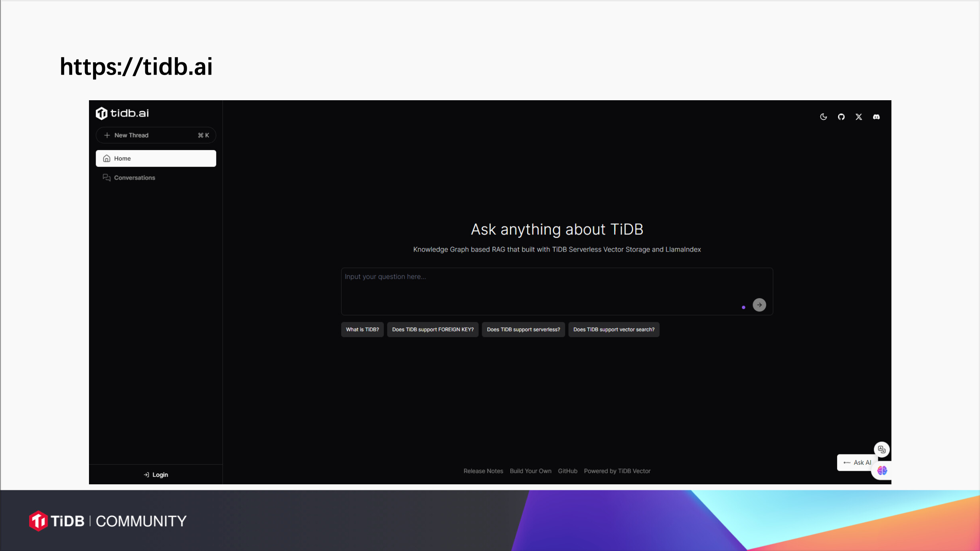This screenshot has height=551, width=980.
Task: Open the X (Twitter) icon
Action: pyautogui.click(x=859, y=117)
